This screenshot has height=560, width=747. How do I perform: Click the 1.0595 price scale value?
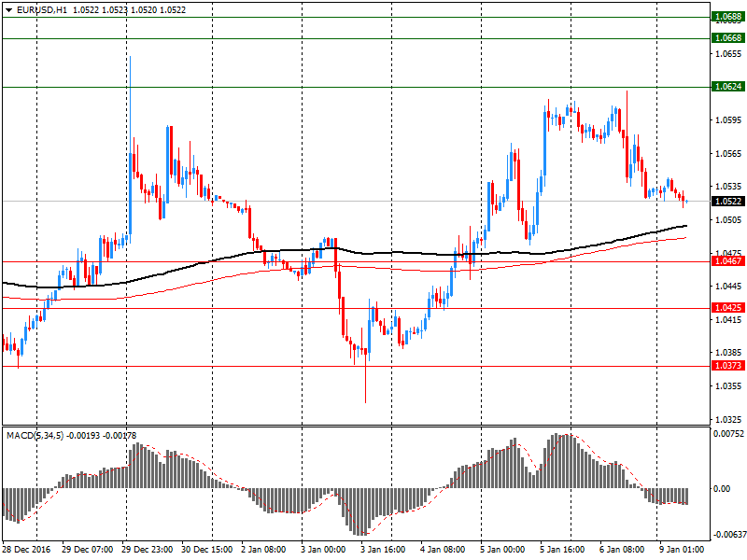[728, 120]
